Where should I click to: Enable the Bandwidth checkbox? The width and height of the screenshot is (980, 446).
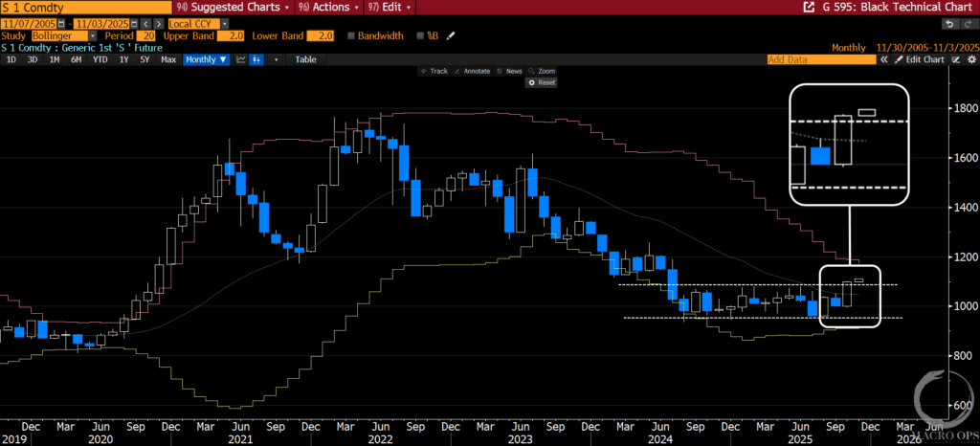351,35
